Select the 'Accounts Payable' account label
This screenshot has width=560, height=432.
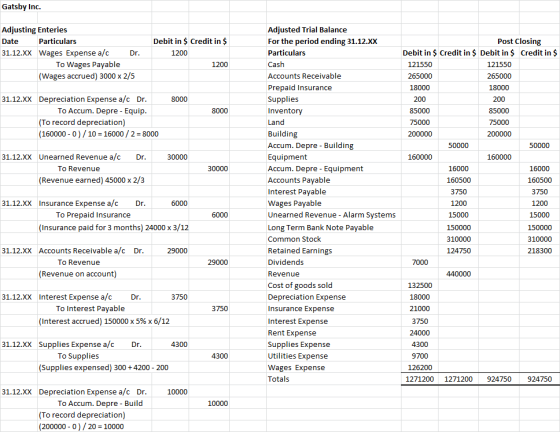pyautogui.click(x=299, y=180)
